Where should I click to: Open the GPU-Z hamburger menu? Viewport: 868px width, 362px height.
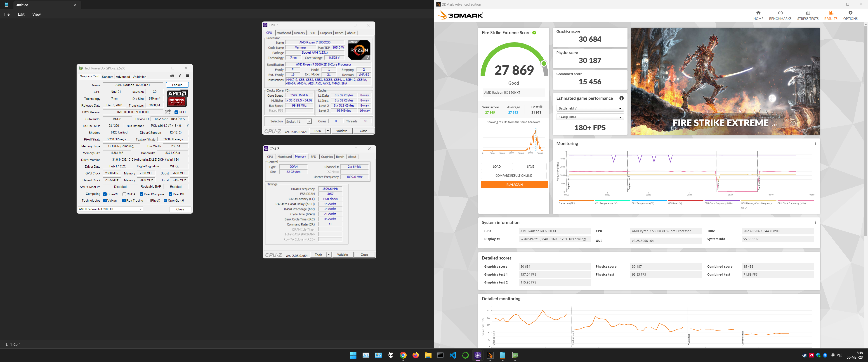pyautogui.click(x=188, y=76)
